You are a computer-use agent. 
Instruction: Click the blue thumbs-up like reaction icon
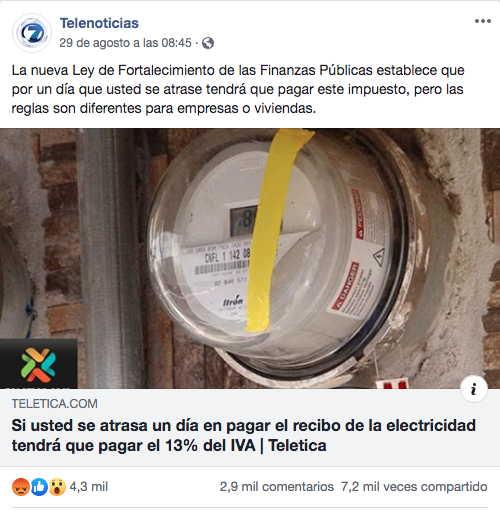[x=39, y=487]
